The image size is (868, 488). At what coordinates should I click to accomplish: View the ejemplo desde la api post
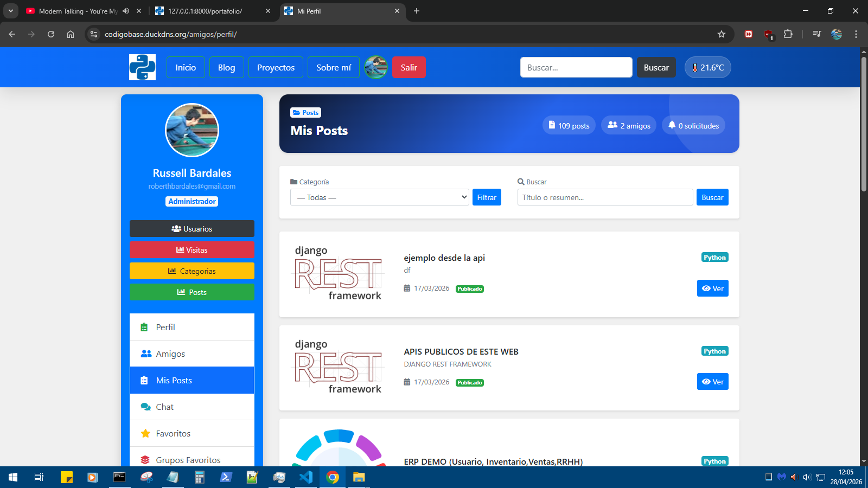(x=713, y=288)
